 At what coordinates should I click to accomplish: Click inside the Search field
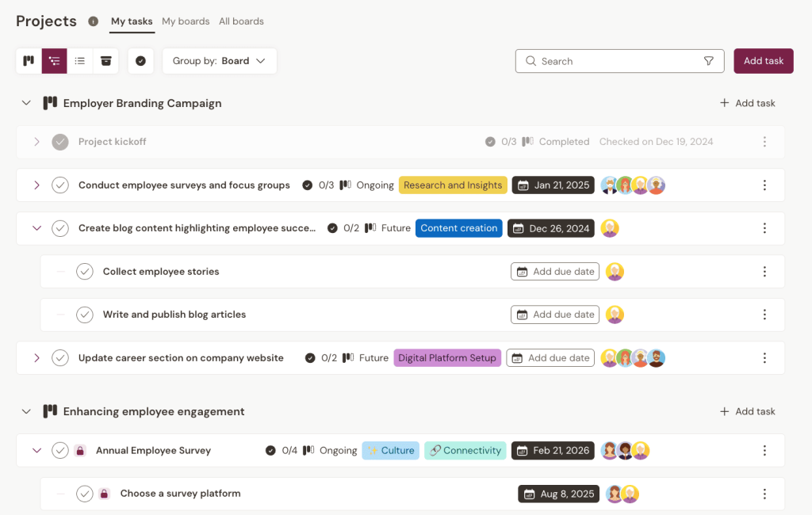coord(603,61)
